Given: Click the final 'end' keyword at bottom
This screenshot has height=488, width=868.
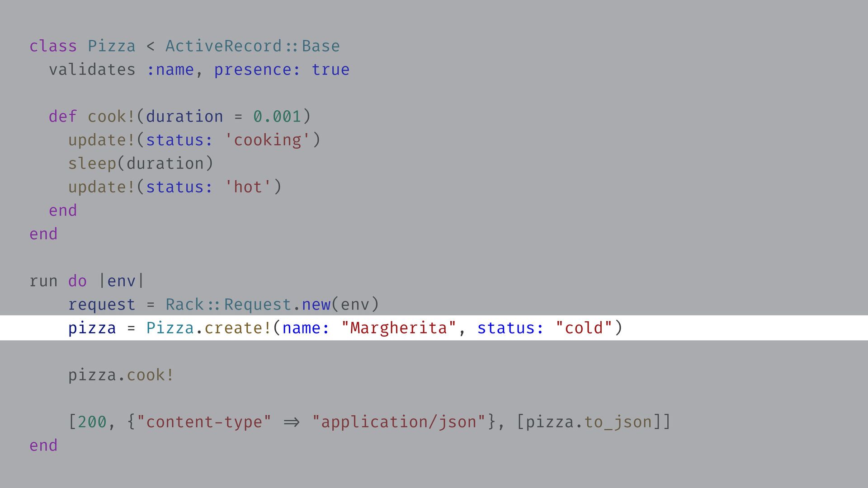Looking at the screenshot, I should (43, 446).
